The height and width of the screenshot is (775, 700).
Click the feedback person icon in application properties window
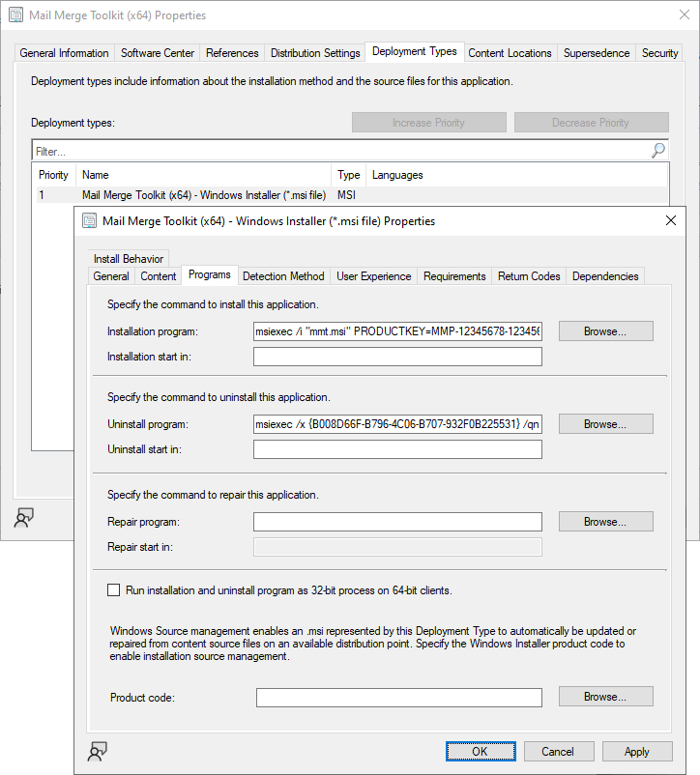coord(23,518)
